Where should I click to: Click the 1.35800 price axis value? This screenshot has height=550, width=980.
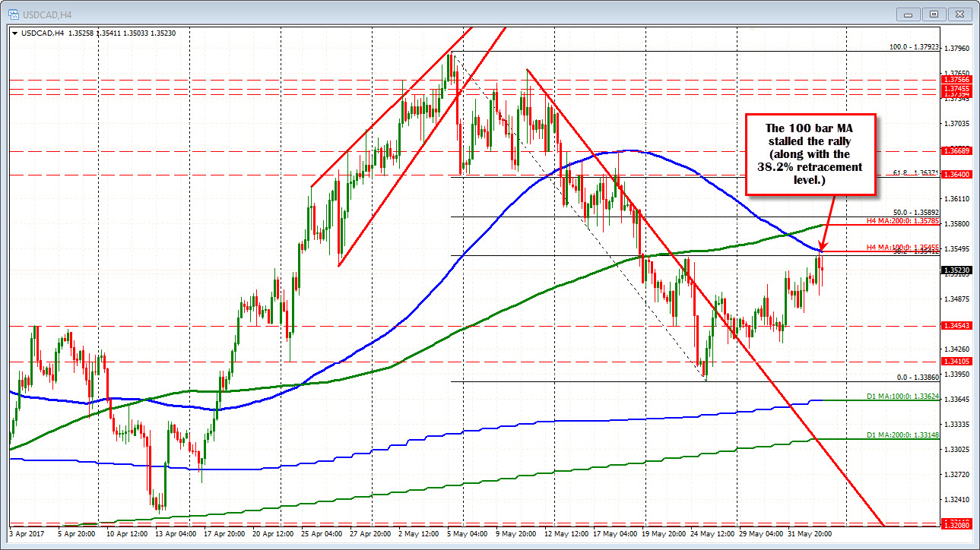coord(956,223)
